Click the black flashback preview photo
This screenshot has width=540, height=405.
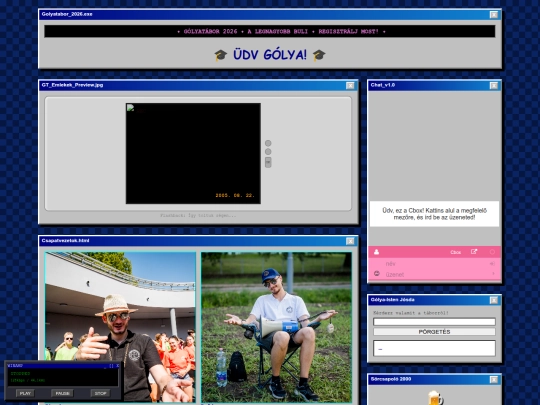pos(193,153)
